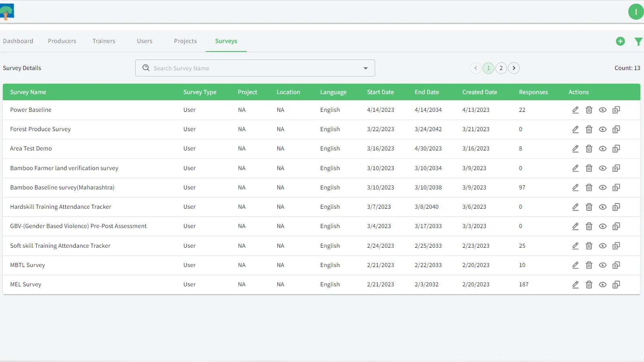The image size is (644, 362).
Task: Select the Survey Name column header
Action: 28,92
